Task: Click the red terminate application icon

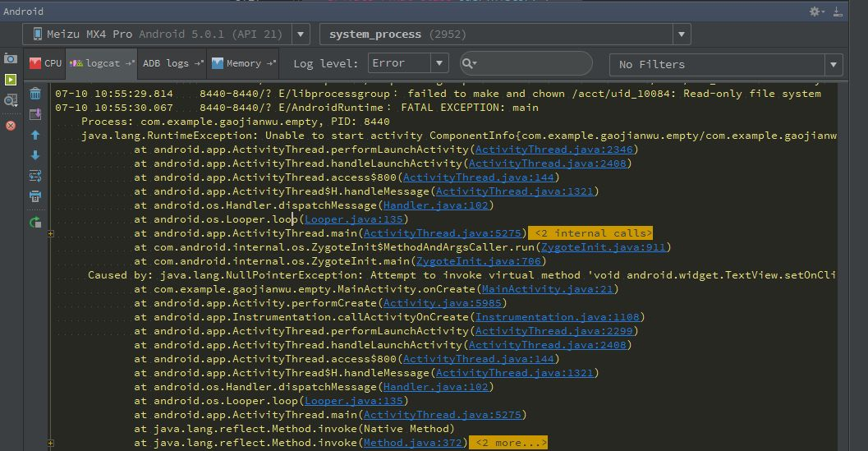Action: tap(10, 126)
